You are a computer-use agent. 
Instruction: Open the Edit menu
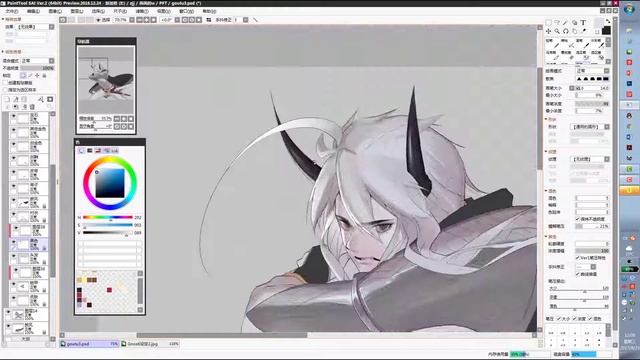[33, 11]
